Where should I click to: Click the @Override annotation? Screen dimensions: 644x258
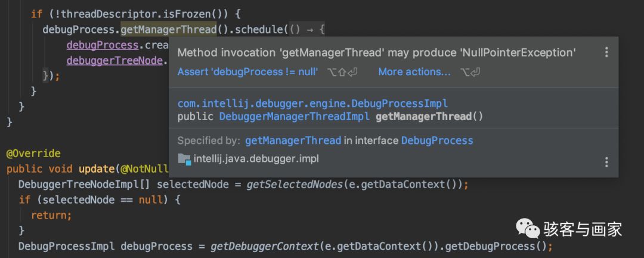click(33, 153)
